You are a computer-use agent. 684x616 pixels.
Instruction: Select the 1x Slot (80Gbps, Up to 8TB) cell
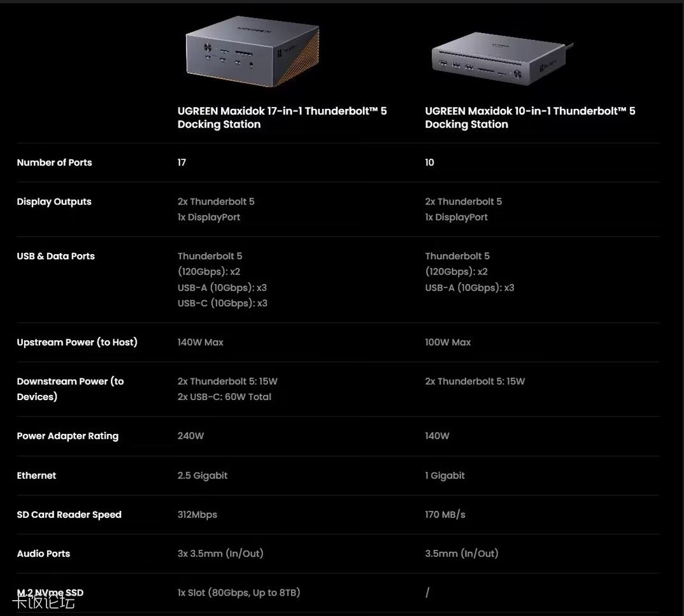point(239,593)
